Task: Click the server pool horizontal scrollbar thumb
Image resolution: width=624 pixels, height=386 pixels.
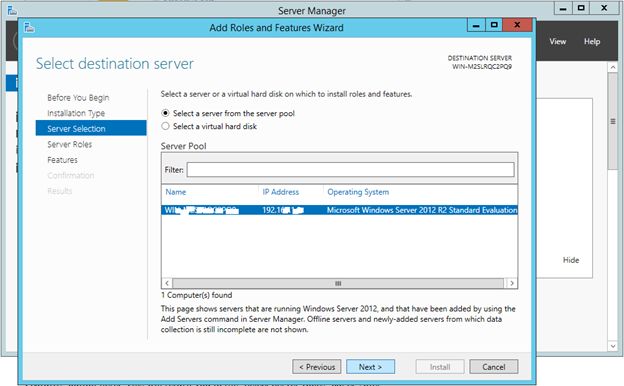Action: [338, 283]
